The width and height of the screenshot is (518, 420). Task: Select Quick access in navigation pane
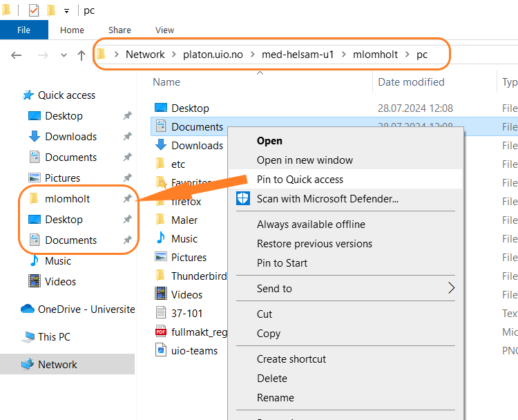click(x=66, y=95)
